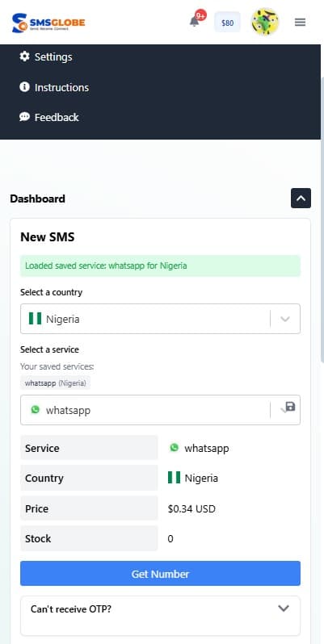Save service using the floppy disk icon
Screen dimensions: 324x644
[290, 407]
